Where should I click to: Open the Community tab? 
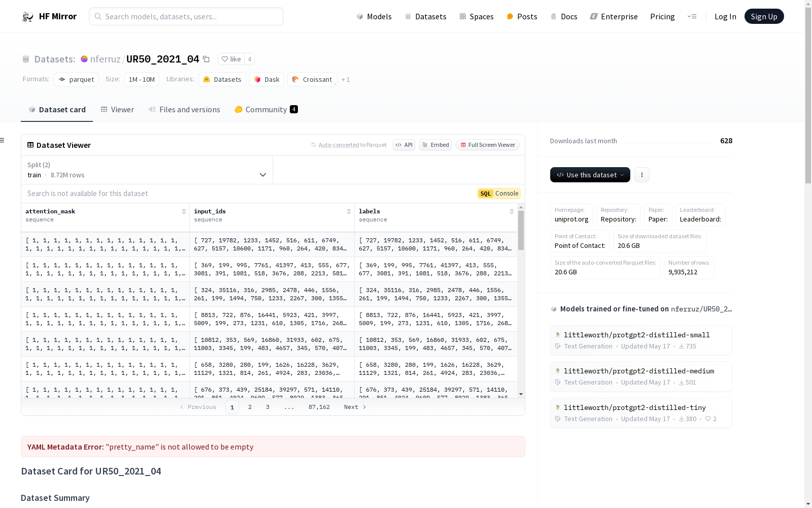tap(266, 110)
